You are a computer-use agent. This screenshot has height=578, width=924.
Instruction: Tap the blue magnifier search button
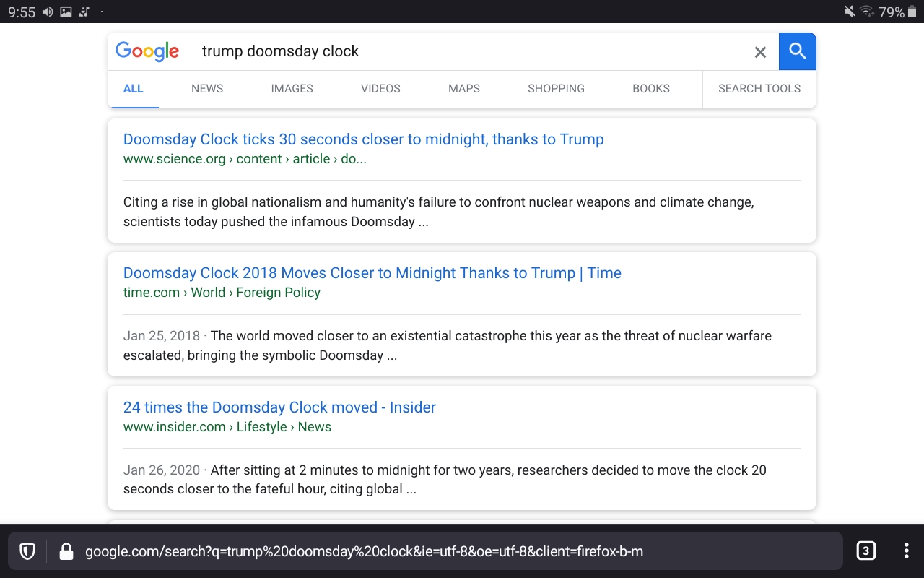798,51
